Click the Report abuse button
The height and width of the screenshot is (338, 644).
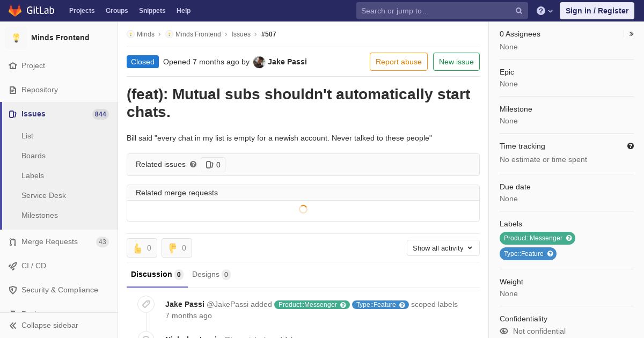[399, 62]
